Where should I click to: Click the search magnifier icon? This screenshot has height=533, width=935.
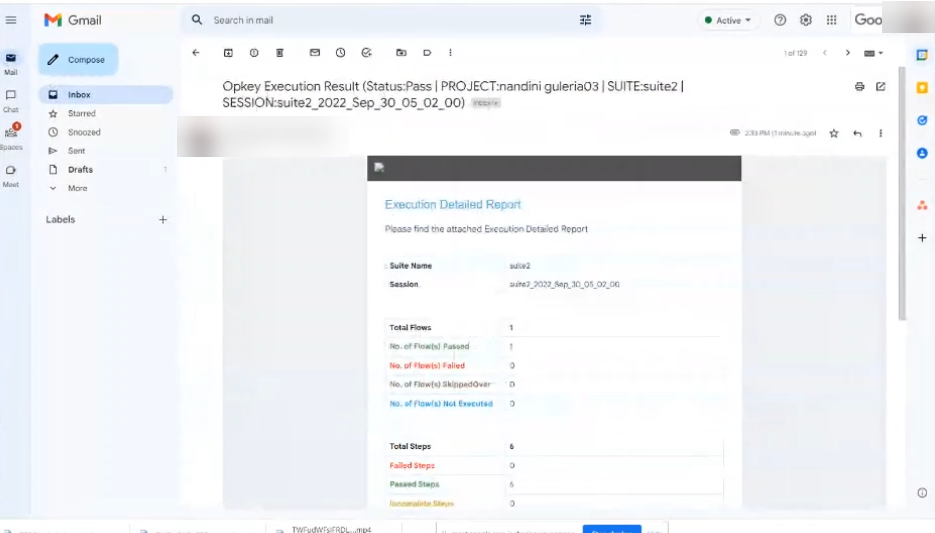coord(197,20)
